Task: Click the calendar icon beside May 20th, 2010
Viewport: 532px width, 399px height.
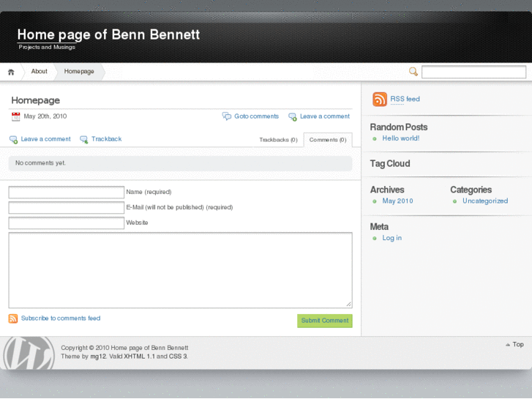Action: [x=15, y=116]
